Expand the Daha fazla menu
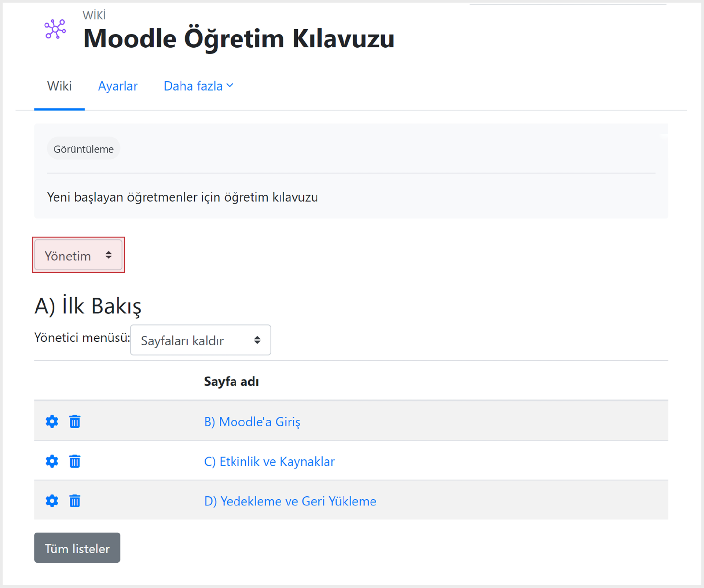The height and width of the screenshot is (588, 704). [x=198, y=86]
